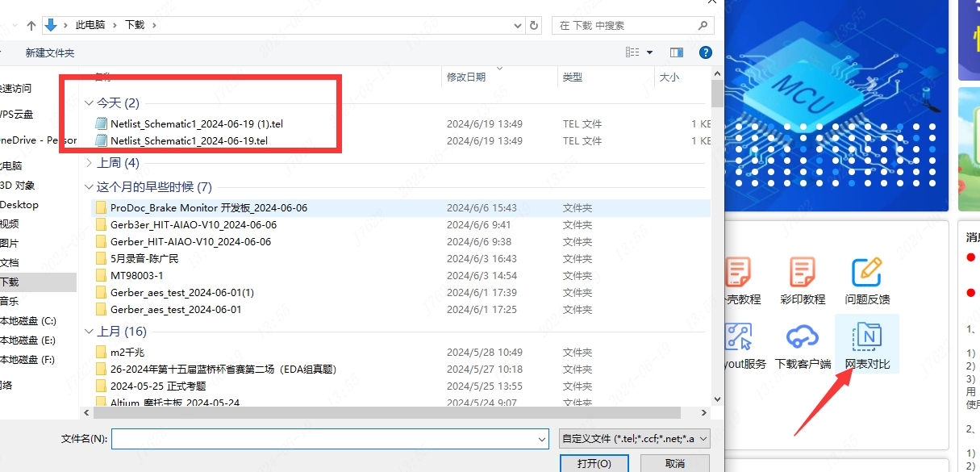Screen dimensions: 980x472
Task: Open Desktop in the sidebar
Action: click(x=19, y=204)
